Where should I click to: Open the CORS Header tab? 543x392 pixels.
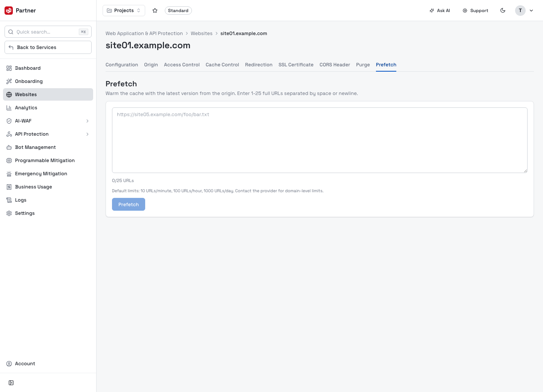click(335, 65)
